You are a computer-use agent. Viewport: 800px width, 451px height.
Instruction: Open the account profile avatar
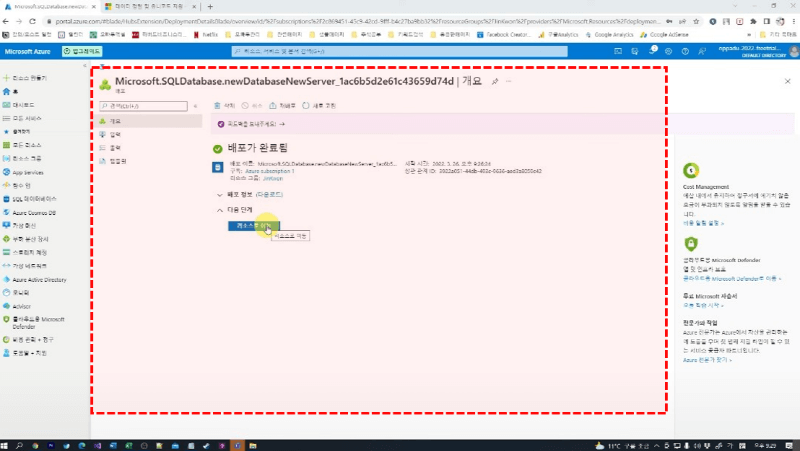click(x=793, y=51)
